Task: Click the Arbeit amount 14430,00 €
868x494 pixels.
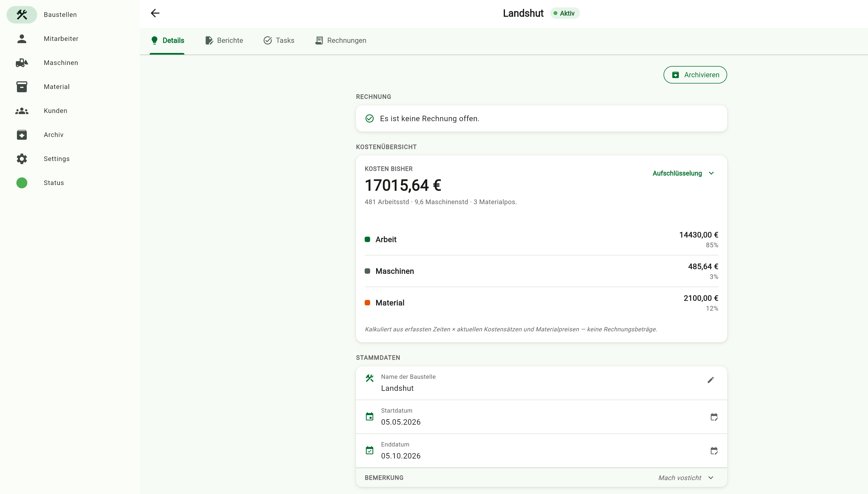Action: [x=698, y=235]
